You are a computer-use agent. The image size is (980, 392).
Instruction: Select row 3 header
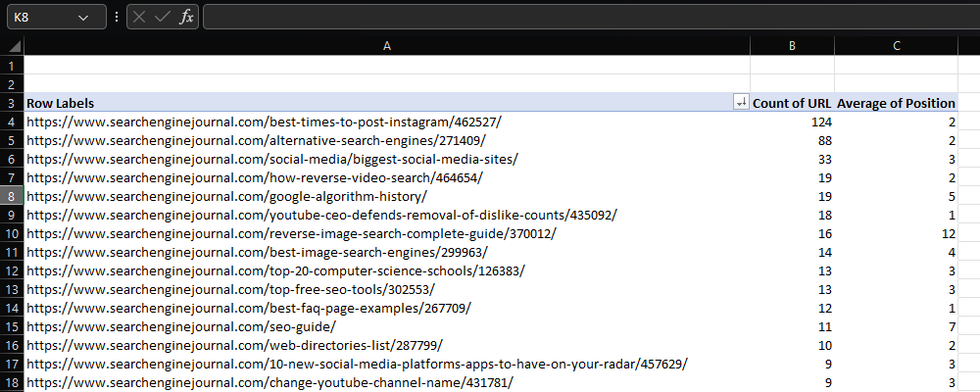pos(12,103)
